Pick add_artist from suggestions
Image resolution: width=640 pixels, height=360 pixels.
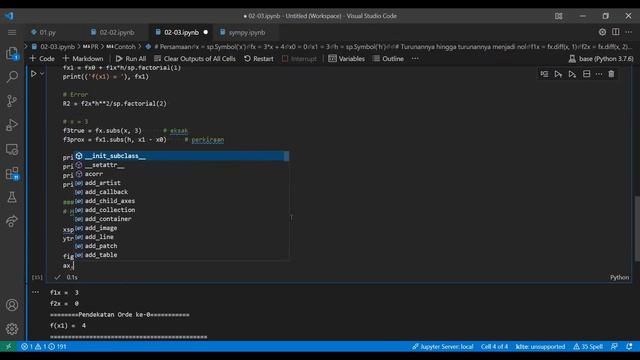(x=181, y=183)
